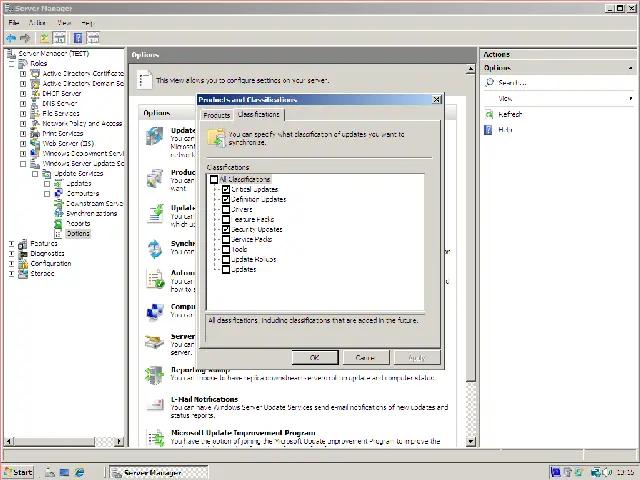Click the Reports node icon in tree
This screenshot has height=480, width=640.
point(59,224)
